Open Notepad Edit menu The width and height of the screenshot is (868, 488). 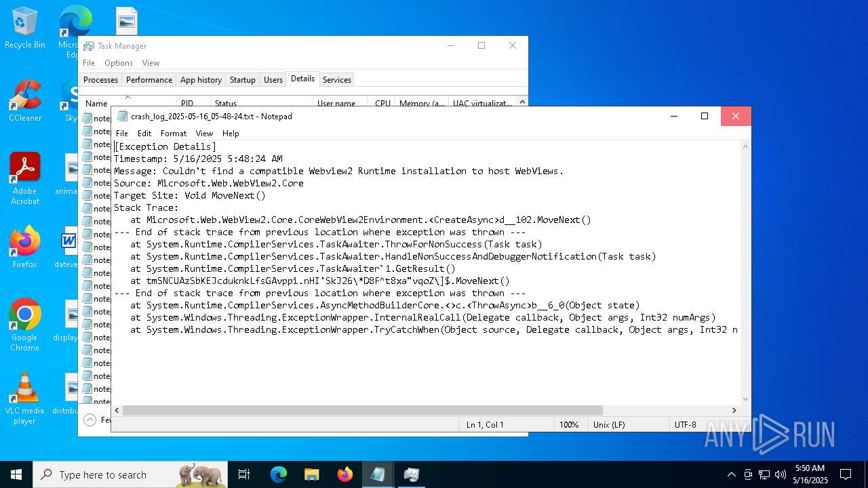[144, 134]
